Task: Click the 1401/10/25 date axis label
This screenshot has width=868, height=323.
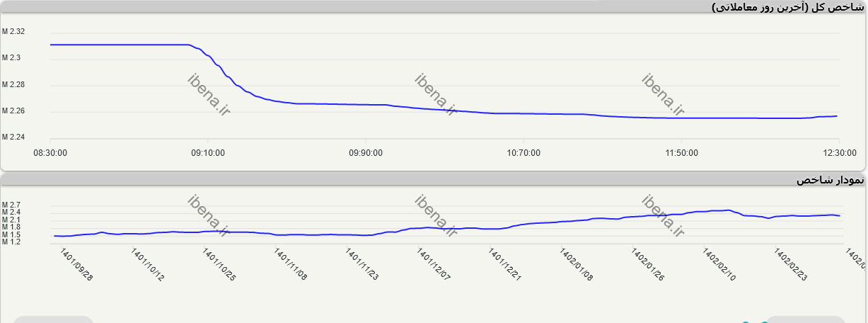Action: click(219, 264)
